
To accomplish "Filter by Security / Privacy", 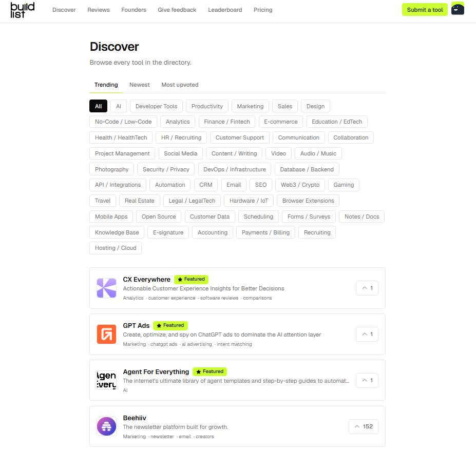I will [166, 169].
